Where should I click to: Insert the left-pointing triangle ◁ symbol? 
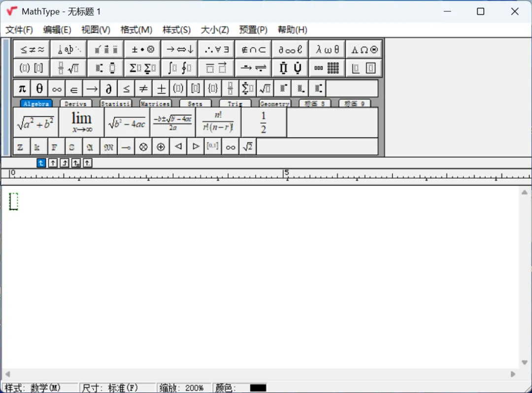[178, 147]
